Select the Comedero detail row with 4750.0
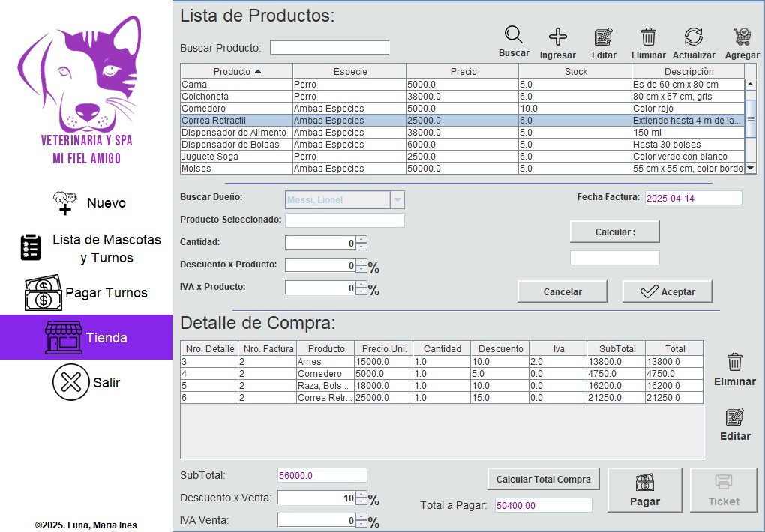The width and height of the screenshot is (765, 532). [x=442, y=373]
